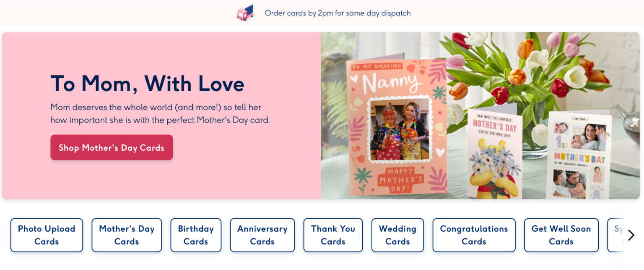Click the photo of two women on Nanny card
The image size is (644, 270).
coord(400,128)
